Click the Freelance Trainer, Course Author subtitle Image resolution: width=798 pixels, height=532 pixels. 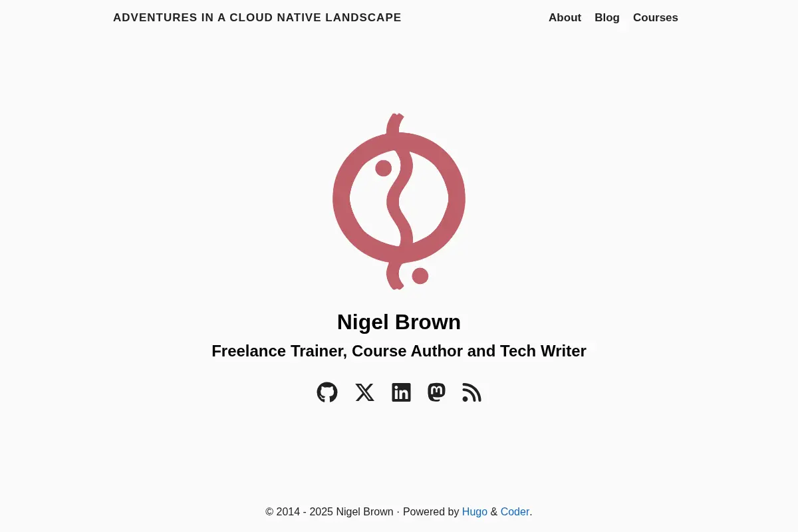tap(399, 350)
